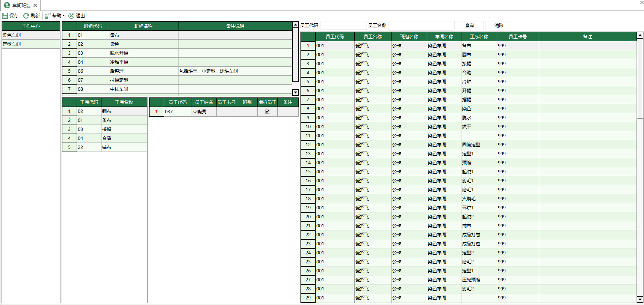The height and width of the screenshot is (305, 644).
Task: Click the Exit (退出) toolbar icon
Action: click(x=71, y=16)
